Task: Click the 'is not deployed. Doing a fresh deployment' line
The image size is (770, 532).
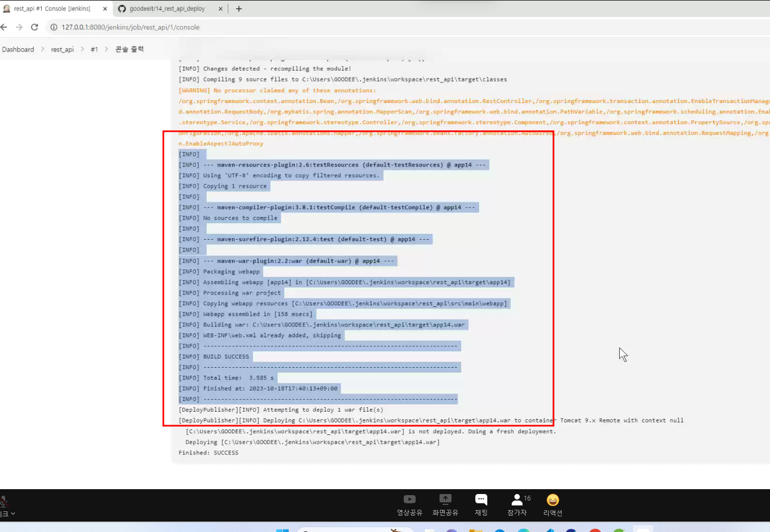Action: [371, 432]
